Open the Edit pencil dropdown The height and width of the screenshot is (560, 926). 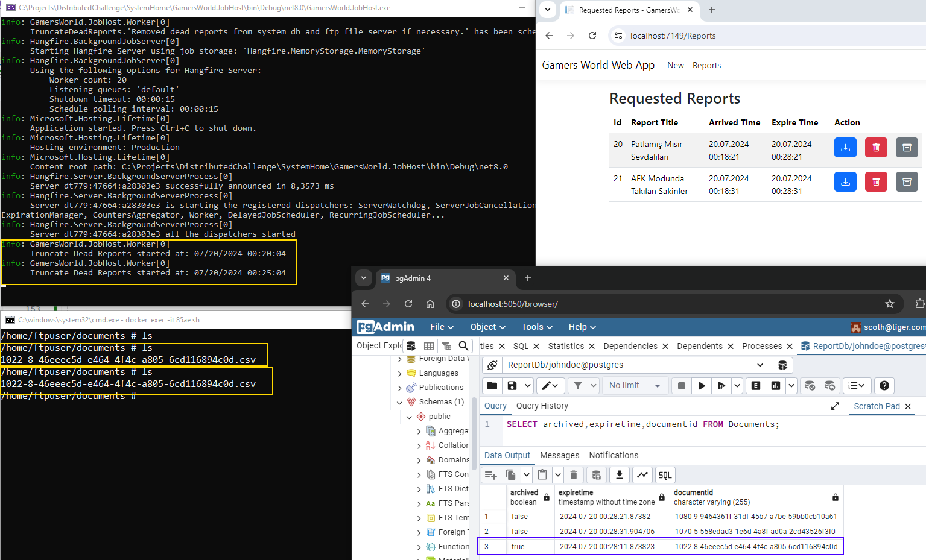pos(550,385)
